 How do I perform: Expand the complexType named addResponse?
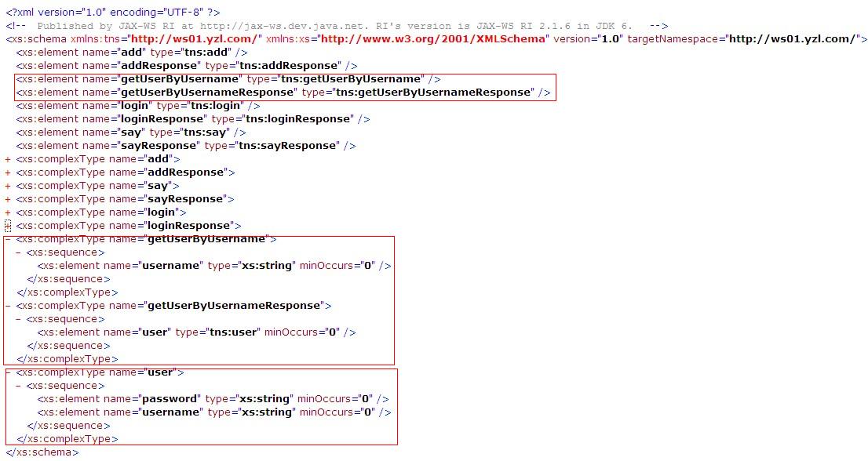pyautogui.click(x=8, y=172)
